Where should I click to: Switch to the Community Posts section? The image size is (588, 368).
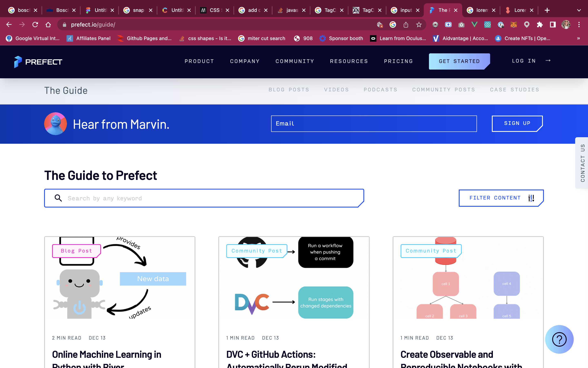coord(444,90)
